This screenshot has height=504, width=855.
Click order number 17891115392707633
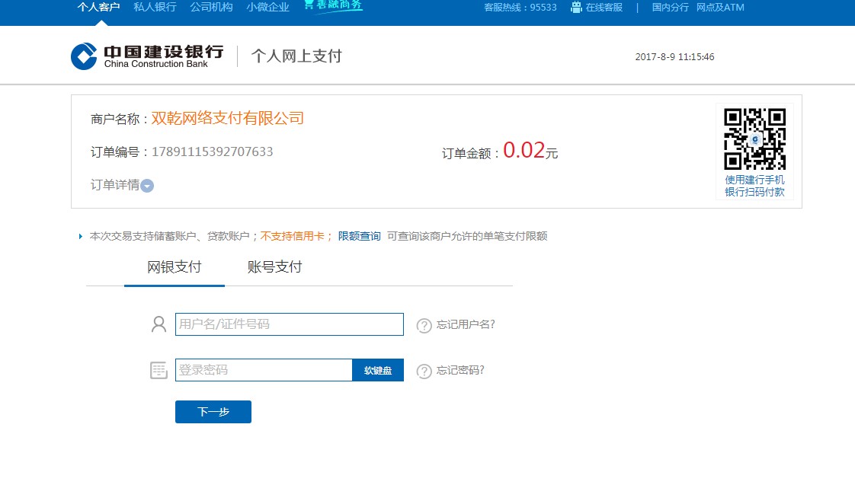[212, 152]
